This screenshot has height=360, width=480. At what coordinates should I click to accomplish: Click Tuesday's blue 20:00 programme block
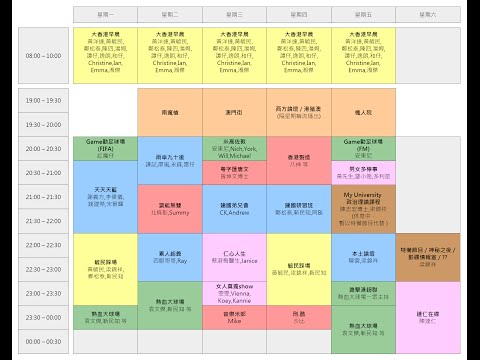click(170, 161)
